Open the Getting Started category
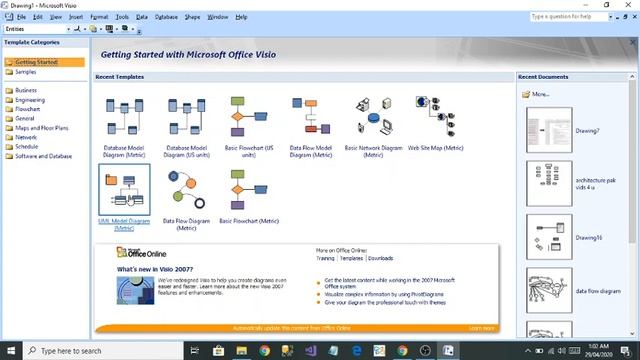 click(44, 62)
